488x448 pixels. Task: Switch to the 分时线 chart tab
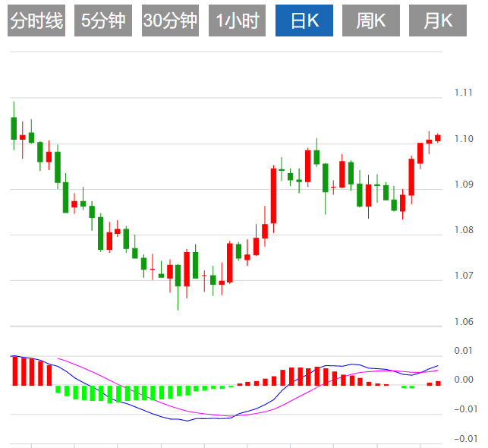pos(36,21)
